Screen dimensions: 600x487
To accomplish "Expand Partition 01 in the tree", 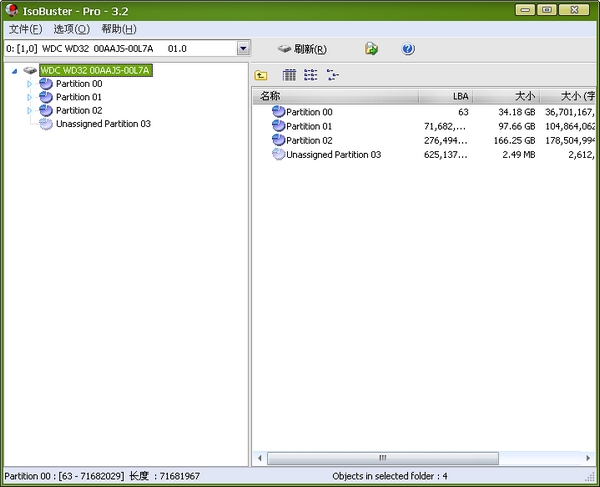I will click(x=29, y=97).
